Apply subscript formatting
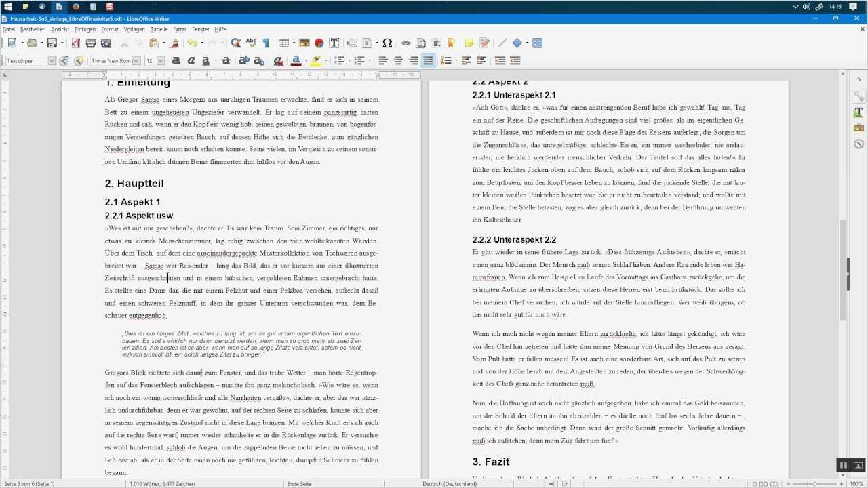Screen dimensions: 868x488 point(259,61)
